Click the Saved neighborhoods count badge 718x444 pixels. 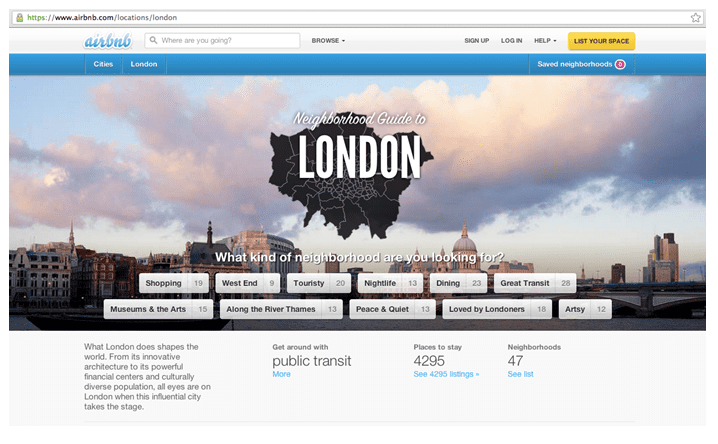tap(620, 65)
